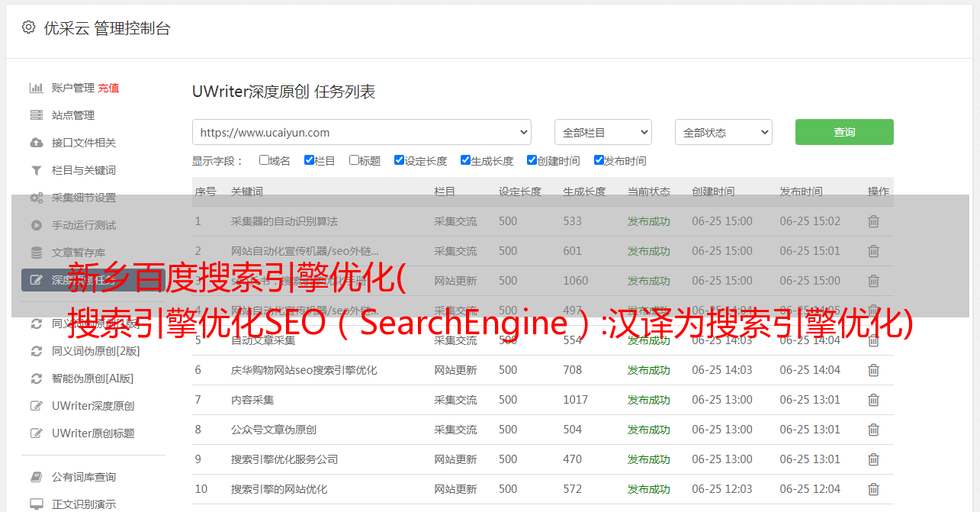
Task: Delete task row 8 公众号文章伪原创
Action: coord(873,430)
